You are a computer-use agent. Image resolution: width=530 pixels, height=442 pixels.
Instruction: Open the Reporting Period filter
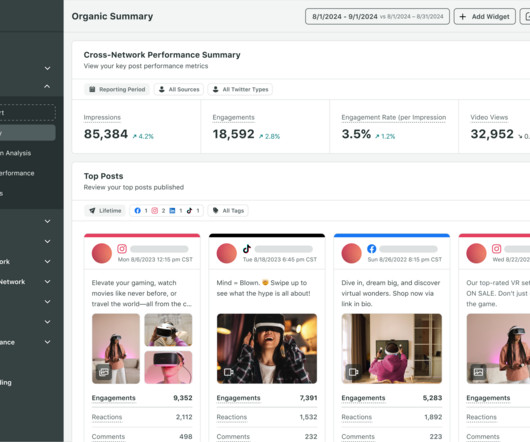(117, 89)
